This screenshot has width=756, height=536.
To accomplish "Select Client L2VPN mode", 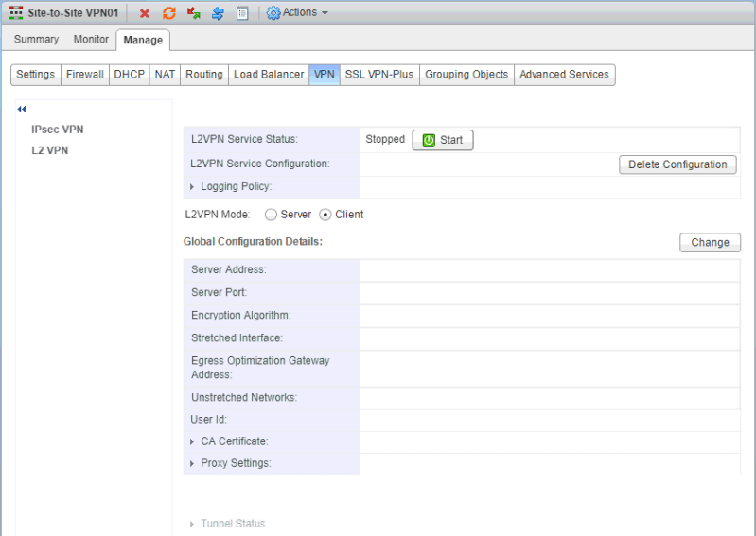I will pyautogui.click(x=325, y=215).
